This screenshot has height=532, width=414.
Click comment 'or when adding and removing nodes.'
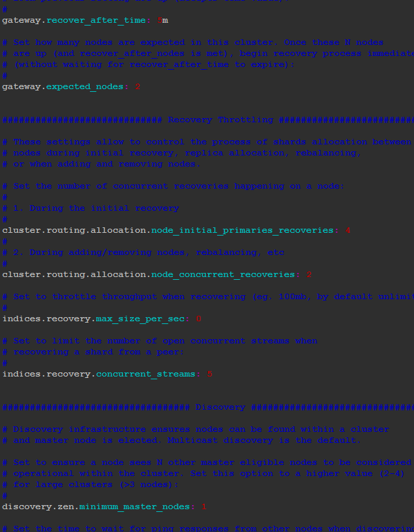(107, 164)
